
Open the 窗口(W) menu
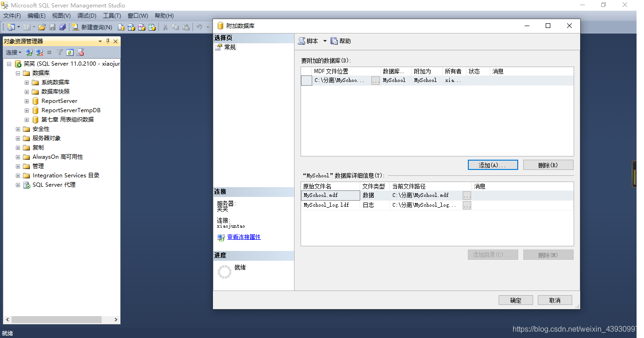tap(137, 16)
